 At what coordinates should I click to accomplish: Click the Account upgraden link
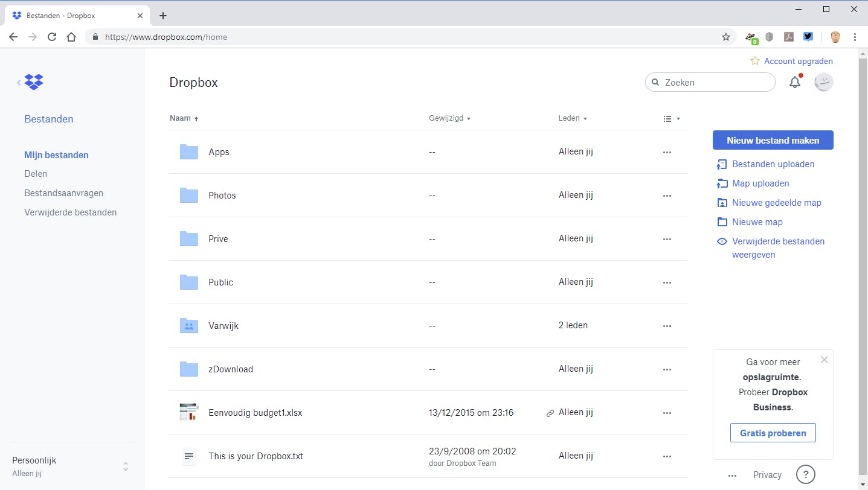click(x=798, y=61)
